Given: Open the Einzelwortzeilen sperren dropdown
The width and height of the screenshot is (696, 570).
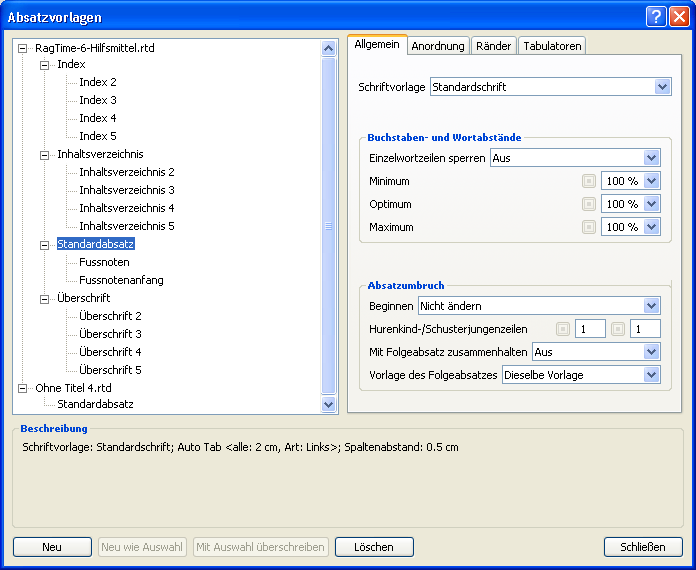Looking at the screenshot, I should [652, 158].
